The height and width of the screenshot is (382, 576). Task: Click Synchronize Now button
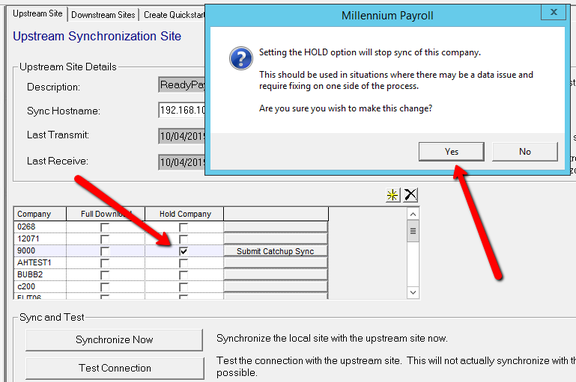pyautogui.click(x=114, y=340)
